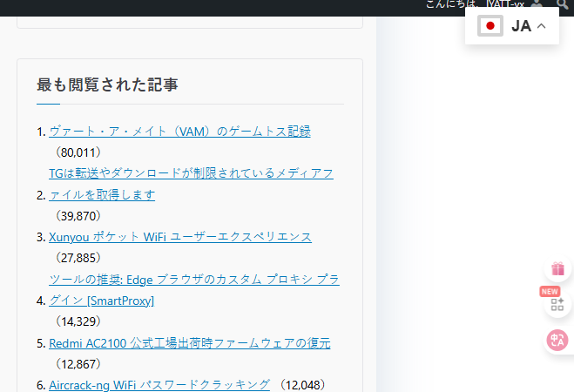Open the pink gift box floating icon
This screenshot has height=392, width=574.
click(x=557, y=269)
